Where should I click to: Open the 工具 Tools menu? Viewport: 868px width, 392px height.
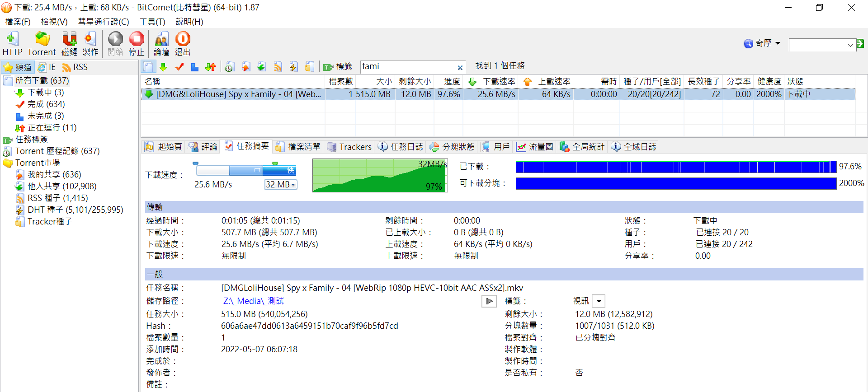(152, 22)
